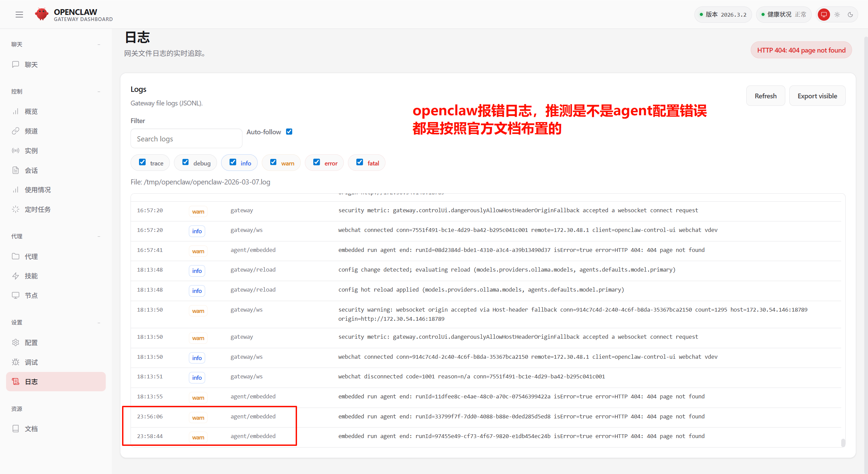Image resolution: width=868 pixels, height=474 pixels.
Task: Open the 聊天 chat bubble icon
Action: click(x=16, y=64)
